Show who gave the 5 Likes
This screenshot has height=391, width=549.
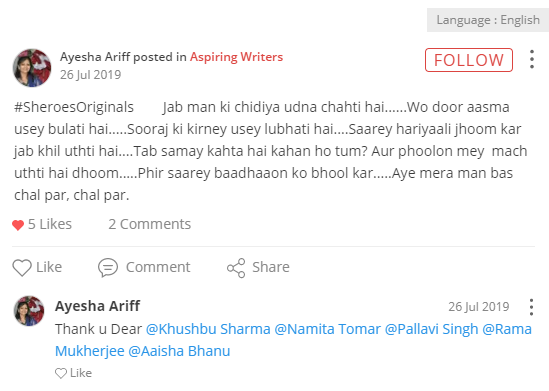click(x=50, y=224)
